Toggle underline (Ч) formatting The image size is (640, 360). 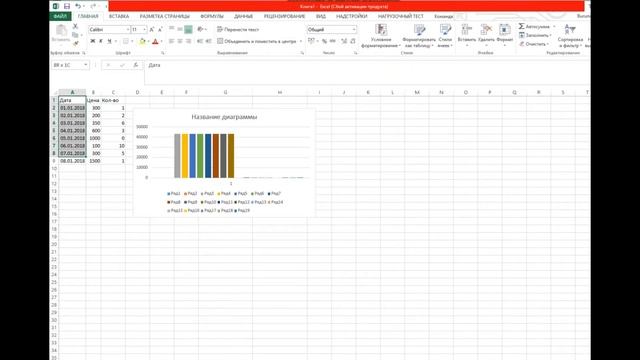click(109, 41)
